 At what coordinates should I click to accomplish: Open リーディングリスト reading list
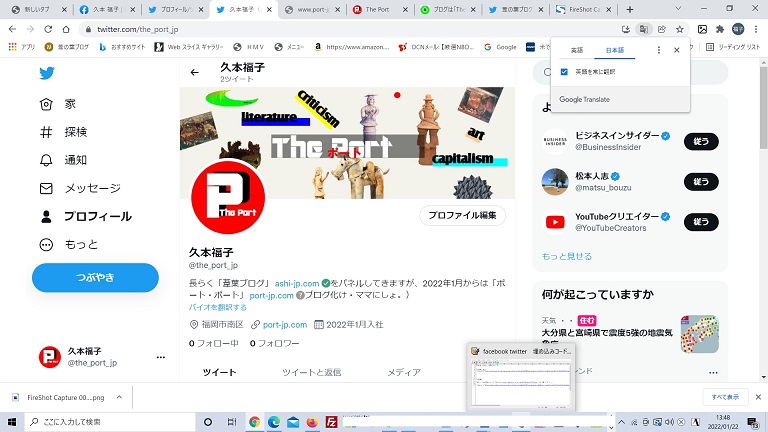tap(733, 47)
